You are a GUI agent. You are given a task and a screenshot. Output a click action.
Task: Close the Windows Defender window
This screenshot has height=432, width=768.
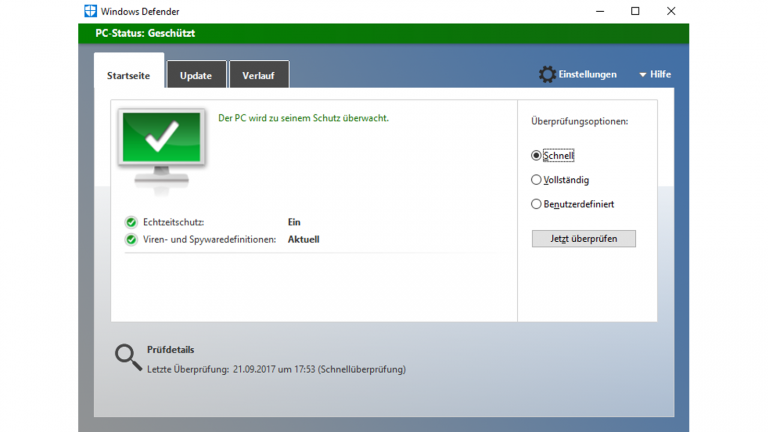(671, 11)
